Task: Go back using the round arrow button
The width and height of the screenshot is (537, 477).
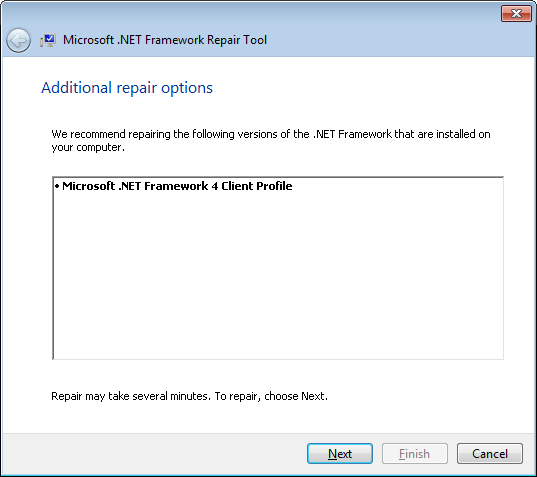Action: pyautogui.click(x=18, y=40)
